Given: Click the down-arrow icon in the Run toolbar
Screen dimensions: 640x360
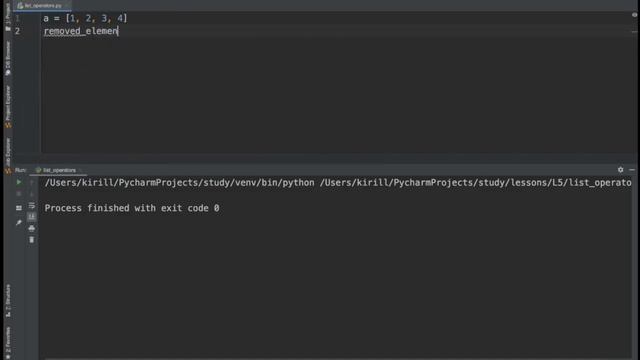Looking at the screenshot, I should coord(31,194).
